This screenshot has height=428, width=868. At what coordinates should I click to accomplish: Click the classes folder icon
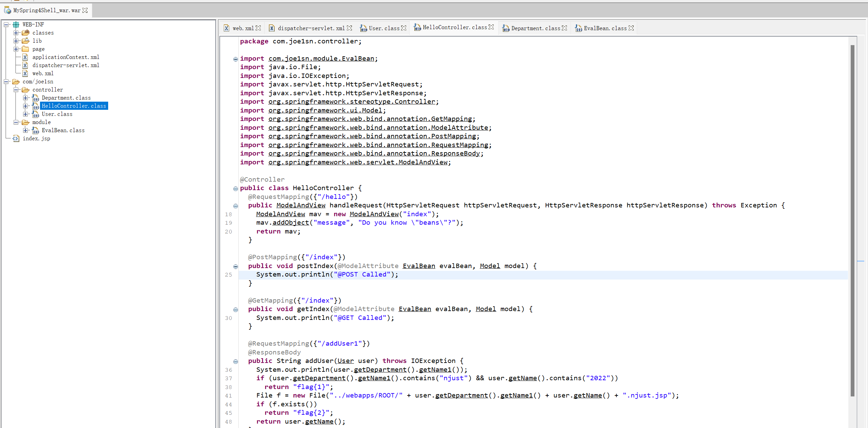click(26, 33)
